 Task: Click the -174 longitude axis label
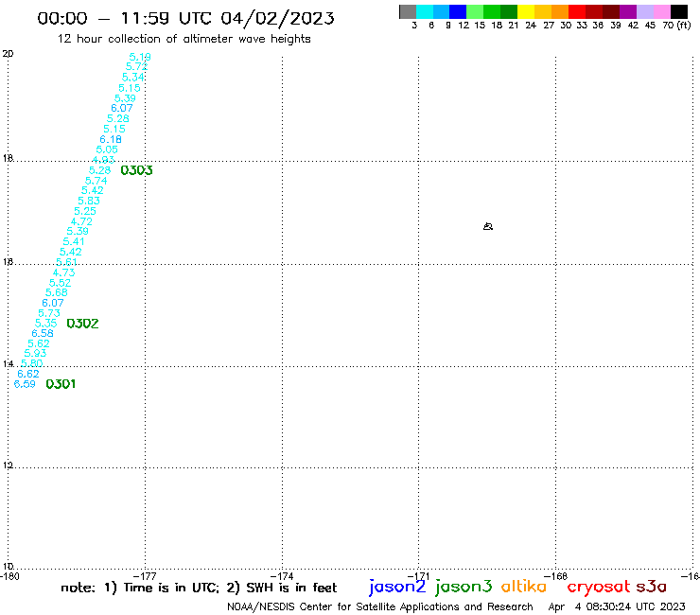(x=283, y=576)
